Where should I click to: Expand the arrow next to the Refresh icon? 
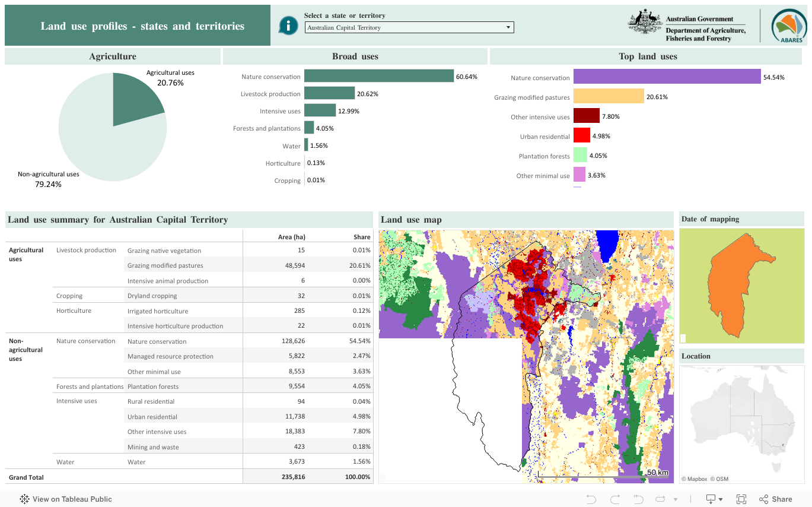tap(675, 499)
